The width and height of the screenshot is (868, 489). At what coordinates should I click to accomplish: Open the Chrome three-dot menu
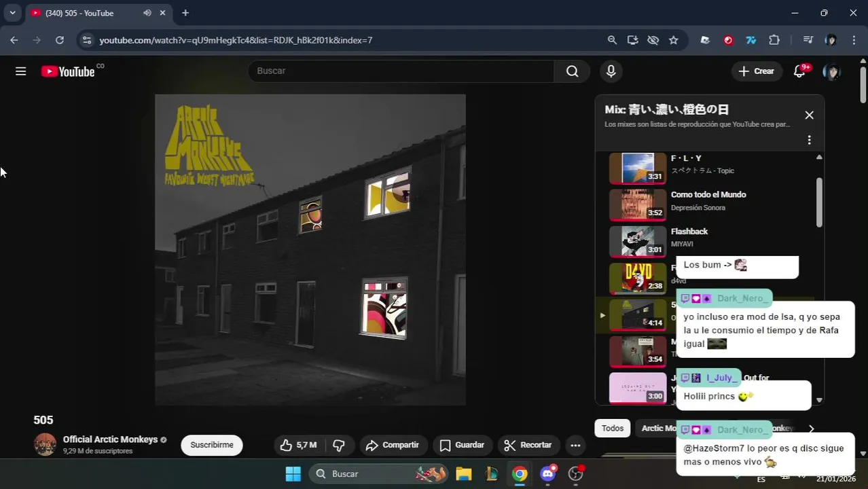coord(854,40)
